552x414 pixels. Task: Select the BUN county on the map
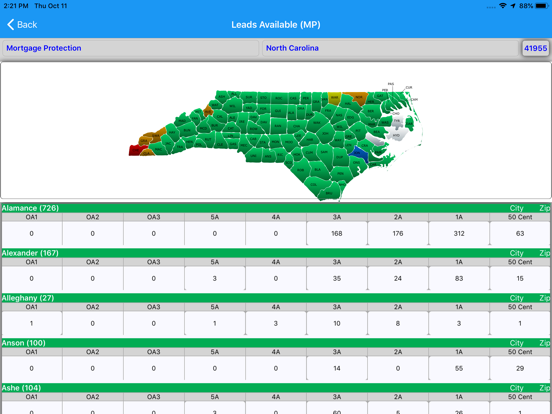[x=187, y=130]
